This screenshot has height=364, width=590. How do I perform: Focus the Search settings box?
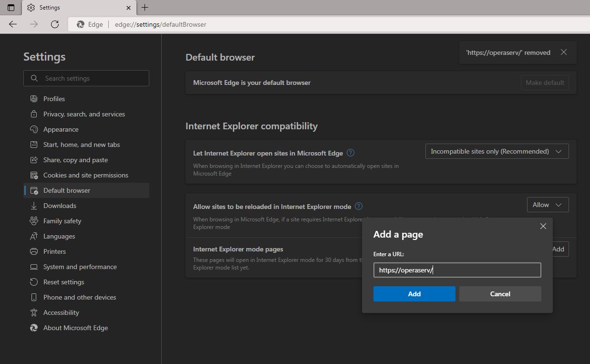(86, 78)
